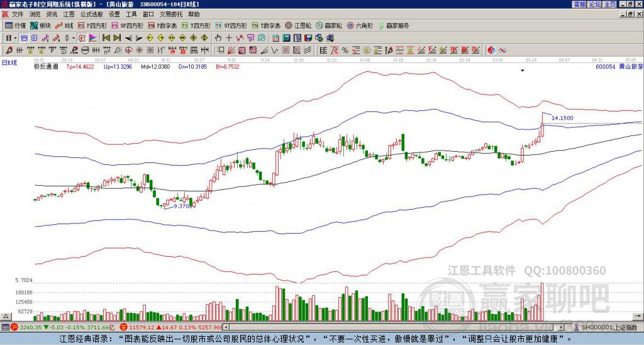Click the colorful triangle flag icon
The height and width of the screenshot is (345, 644).
93,38
